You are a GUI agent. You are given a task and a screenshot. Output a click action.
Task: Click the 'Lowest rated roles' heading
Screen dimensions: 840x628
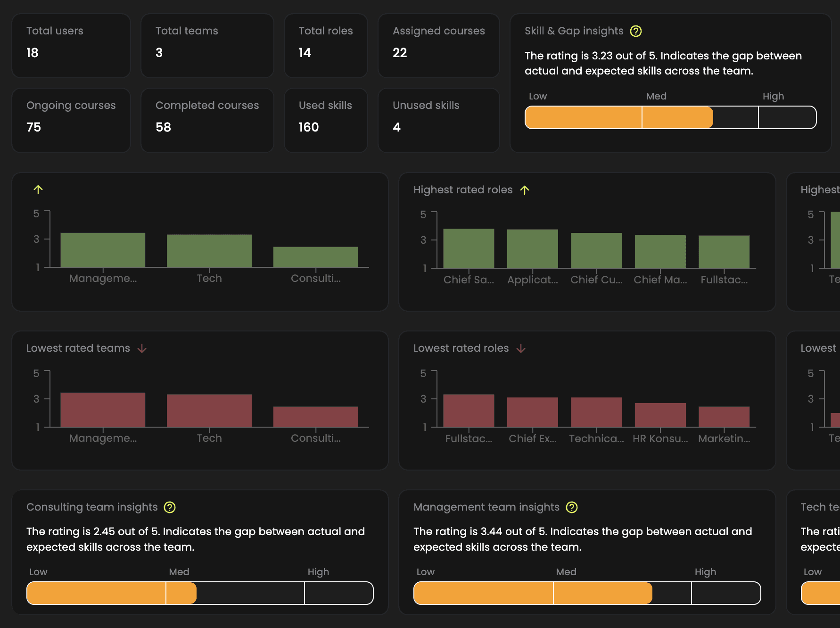coord(461,348)
